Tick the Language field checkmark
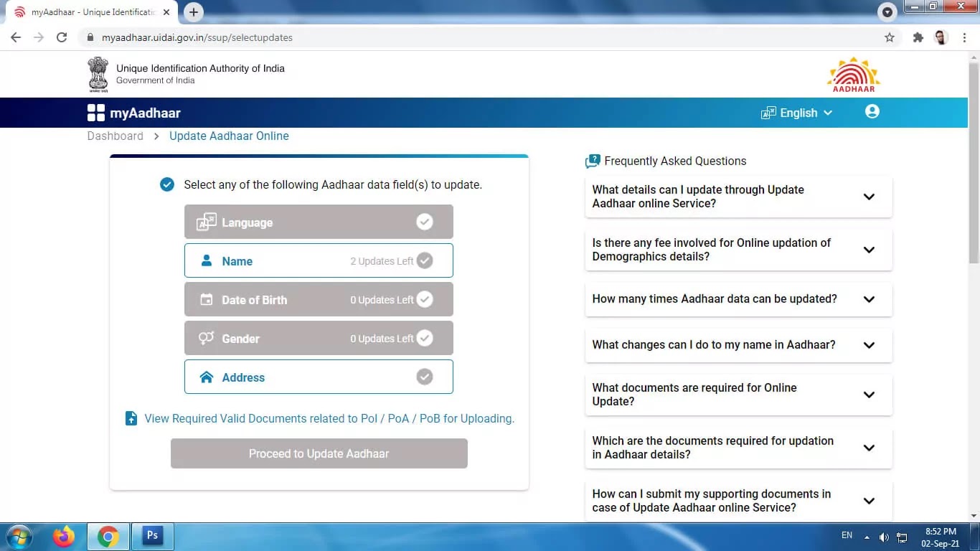 [425, 222]
